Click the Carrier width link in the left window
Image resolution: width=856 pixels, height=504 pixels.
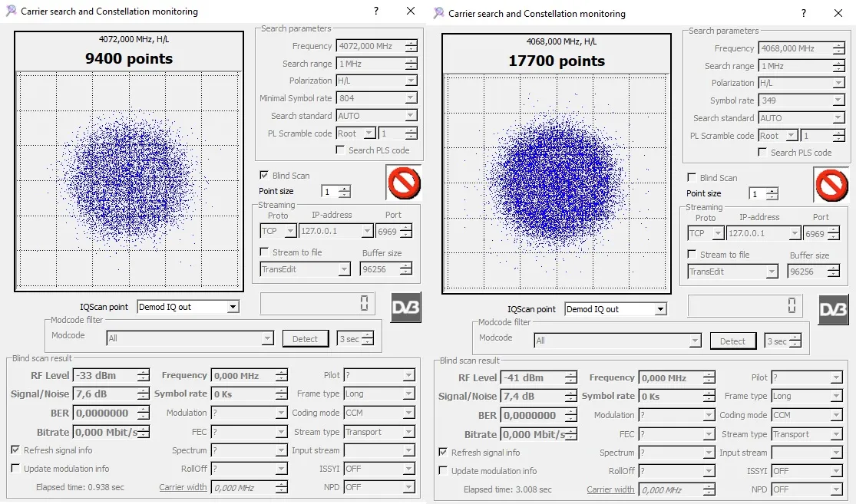tap(183, 487)
